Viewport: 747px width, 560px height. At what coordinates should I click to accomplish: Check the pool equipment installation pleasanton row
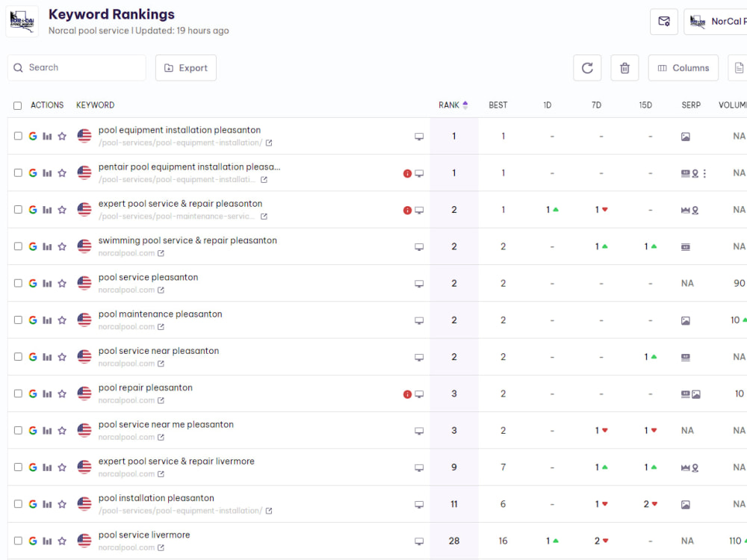coord(18,136)
